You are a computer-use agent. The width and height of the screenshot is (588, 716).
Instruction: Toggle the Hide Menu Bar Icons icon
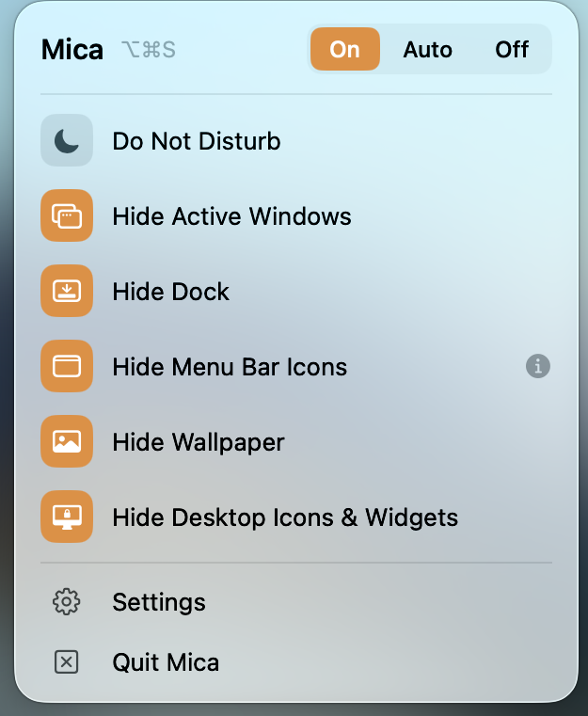click(67, 366)
